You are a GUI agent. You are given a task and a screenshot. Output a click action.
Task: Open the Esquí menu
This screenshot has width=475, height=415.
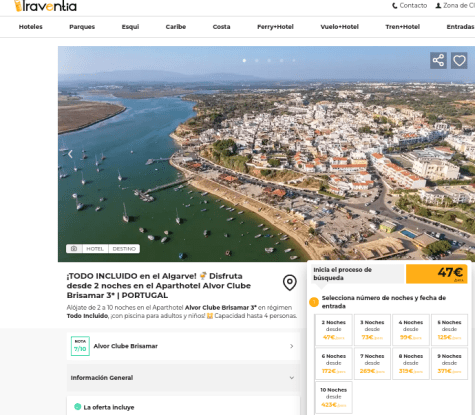tap(130, 27)
